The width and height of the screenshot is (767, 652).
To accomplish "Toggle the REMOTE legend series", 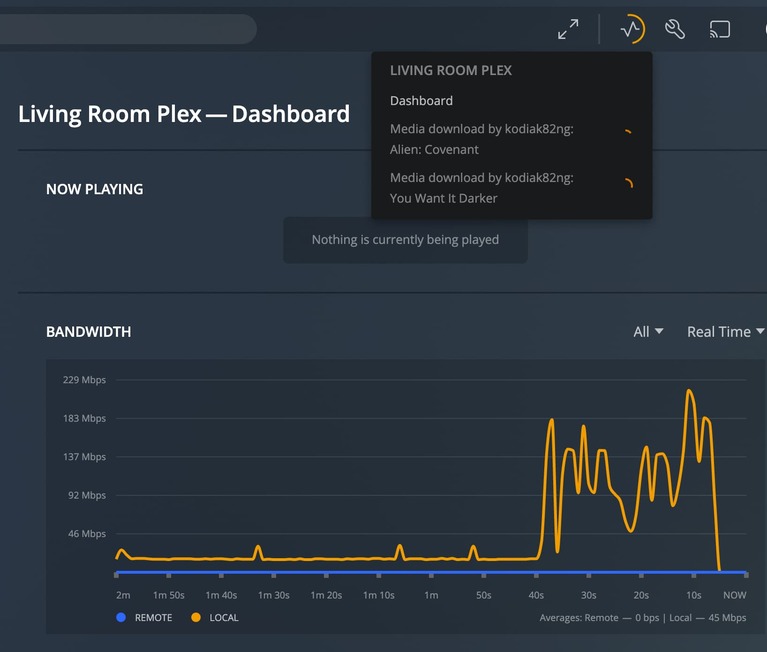I will (144, 618).
